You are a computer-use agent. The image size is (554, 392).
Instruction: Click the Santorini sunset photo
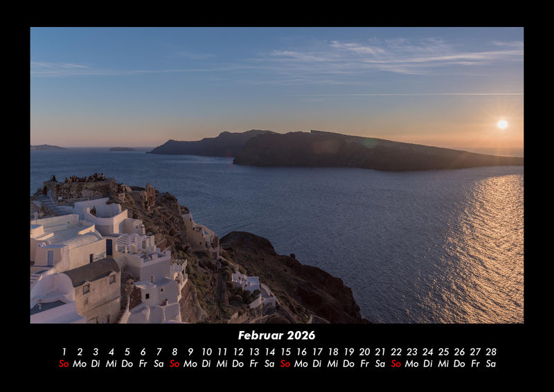click(277, 175)
